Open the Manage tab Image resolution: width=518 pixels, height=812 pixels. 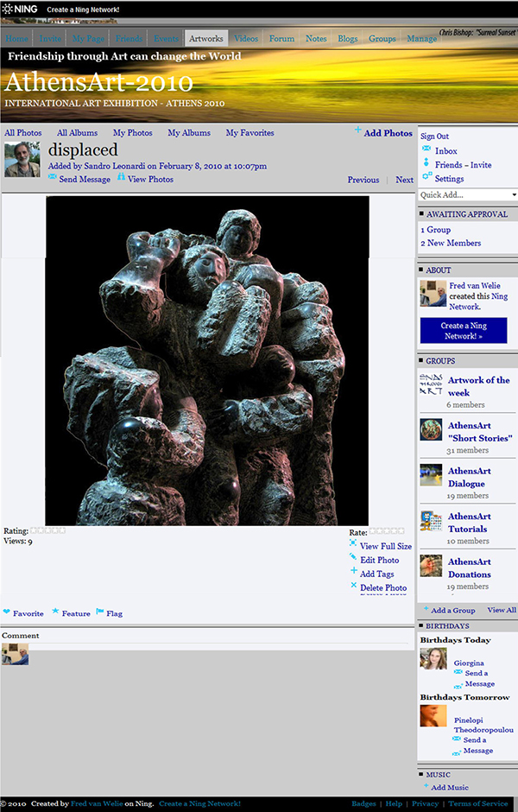422,38
